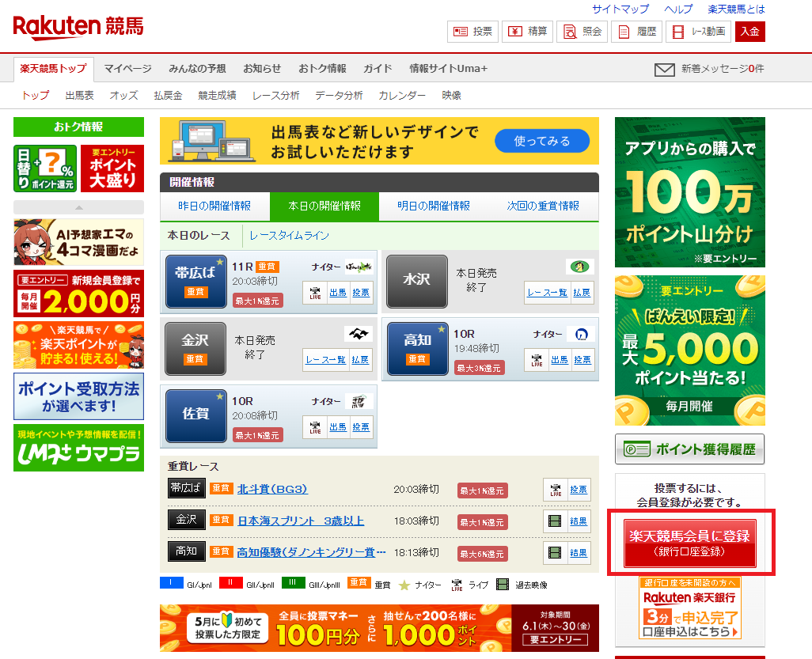Viewport: 812px width, 659px height.
Task: Open 日本海スプリント 3歳以上 race link
Action: click(x=301, y=521)
